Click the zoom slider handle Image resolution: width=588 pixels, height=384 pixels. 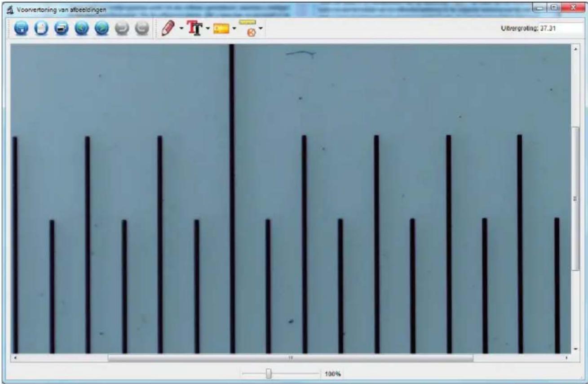(x=269, y=374)
